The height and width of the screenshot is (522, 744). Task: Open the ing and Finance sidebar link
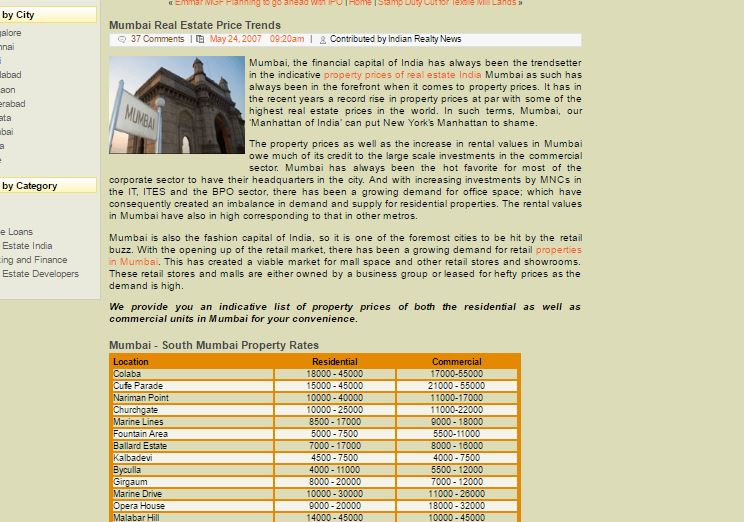point(34,260)
